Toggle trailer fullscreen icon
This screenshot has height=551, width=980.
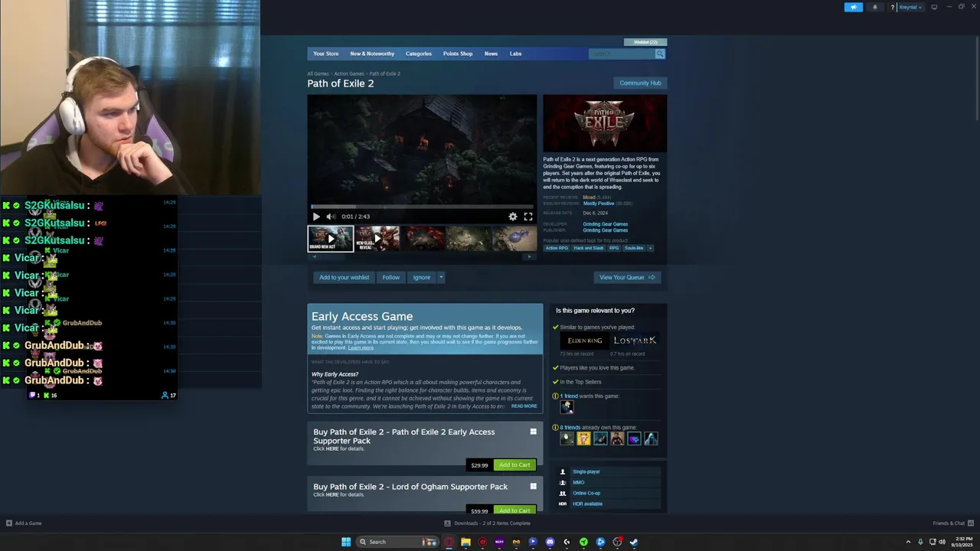pyautogui.click(x=528, y=217)
